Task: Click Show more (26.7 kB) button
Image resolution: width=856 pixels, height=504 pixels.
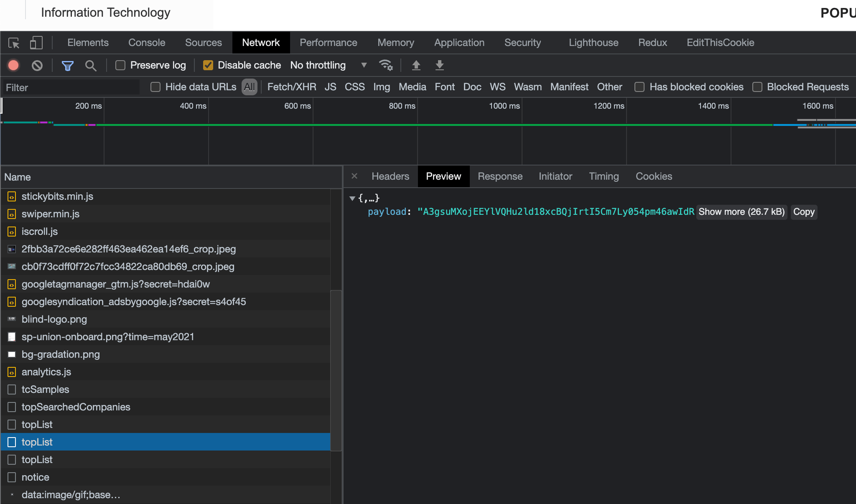Action: point(741,212)
